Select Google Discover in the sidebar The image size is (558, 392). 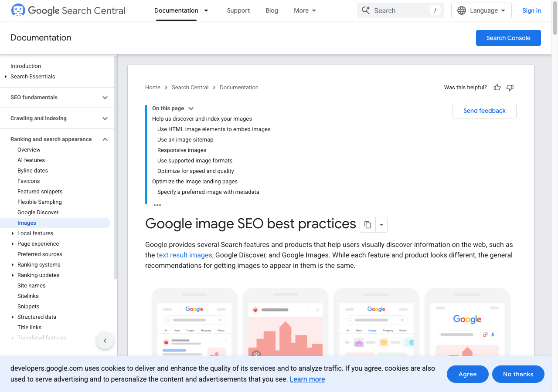tap(38, 213)
